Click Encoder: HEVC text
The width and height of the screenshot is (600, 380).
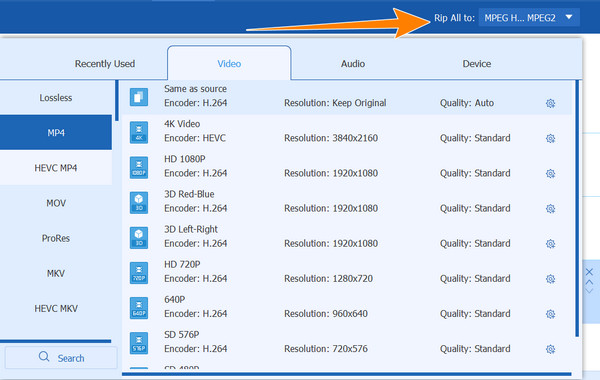[x=195, y=138]
